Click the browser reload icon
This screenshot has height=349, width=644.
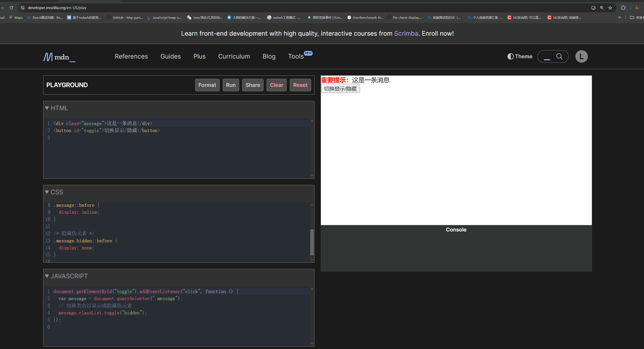tap(11, 8)
